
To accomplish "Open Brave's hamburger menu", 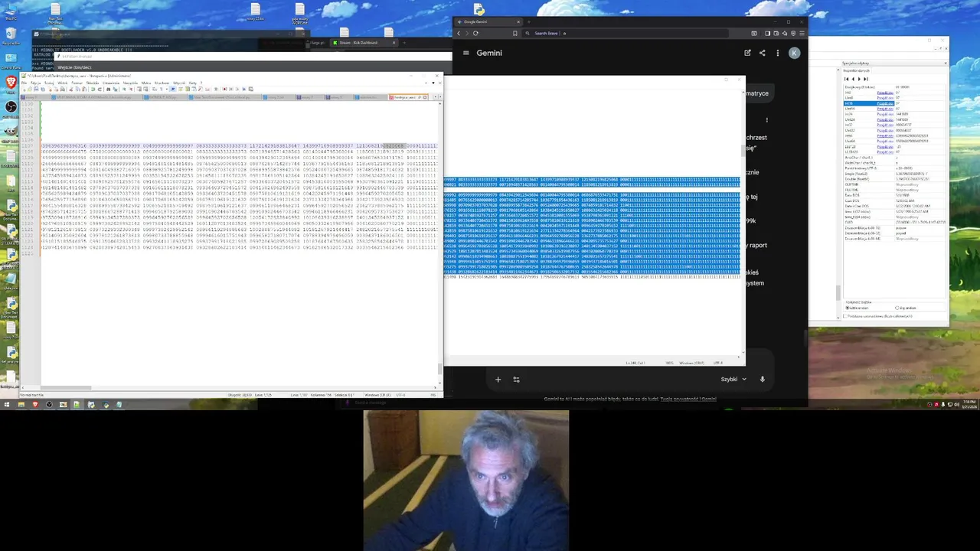I will click(x=802, y=33).
